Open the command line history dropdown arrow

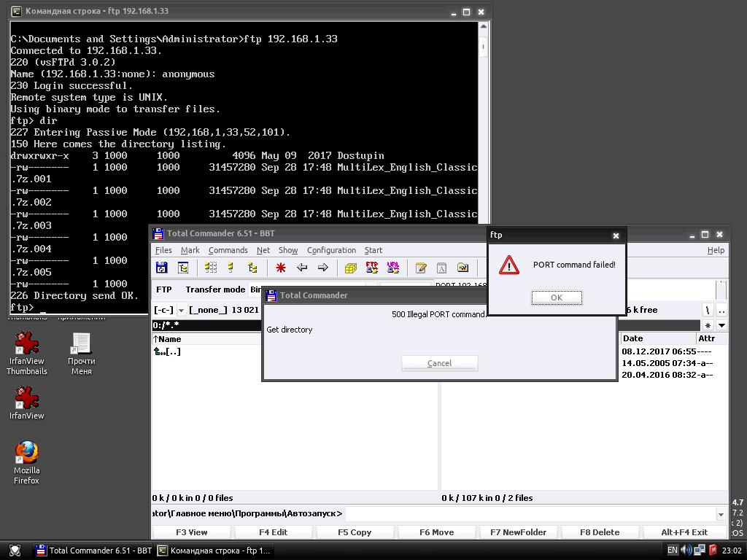click(x=721, y=514)
